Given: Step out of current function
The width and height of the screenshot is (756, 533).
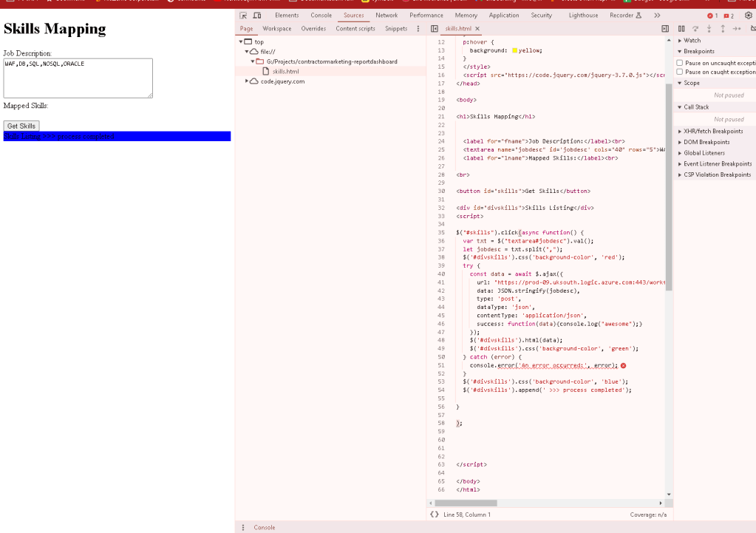Looking at the screenshot, I should pos(723,28).
